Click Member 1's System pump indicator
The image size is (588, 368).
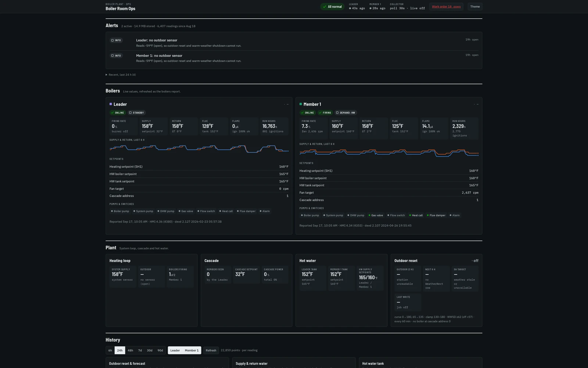tap(333, 215)
